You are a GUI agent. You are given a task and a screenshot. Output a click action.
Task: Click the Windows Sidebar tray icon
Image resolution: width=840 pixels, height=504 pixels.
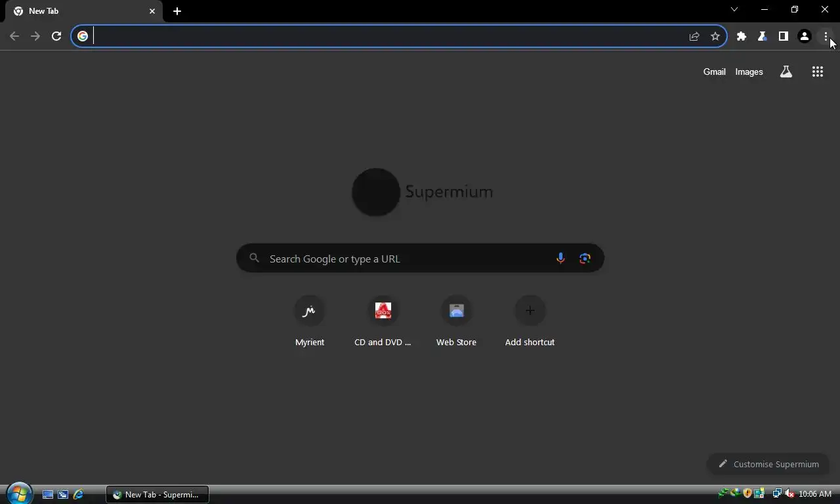click(x=759, y=493)
